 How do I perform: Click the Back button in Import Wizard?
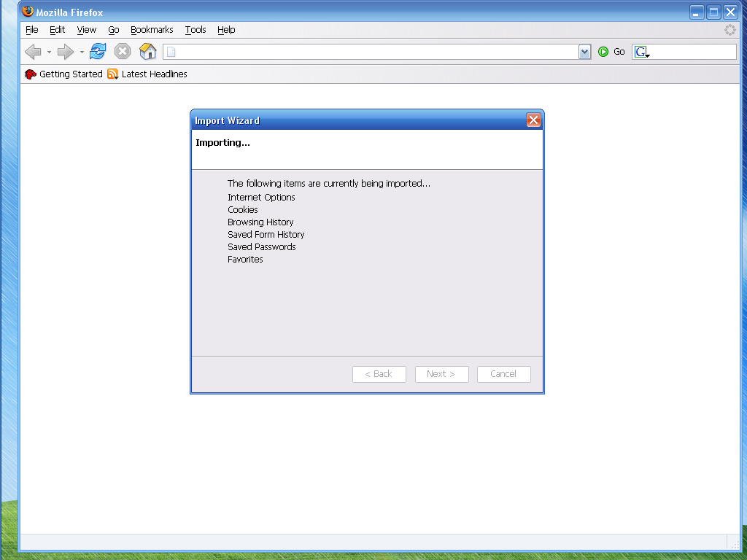click(x=379, y=374)
